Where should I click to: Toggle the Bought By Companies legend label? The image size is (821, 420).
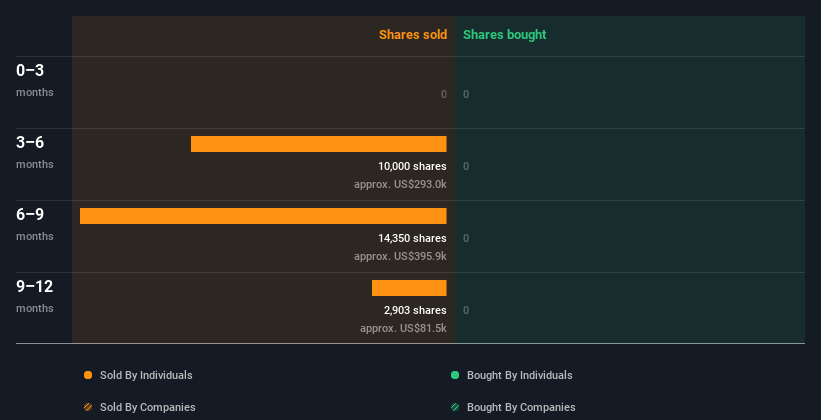coord(521,407)
